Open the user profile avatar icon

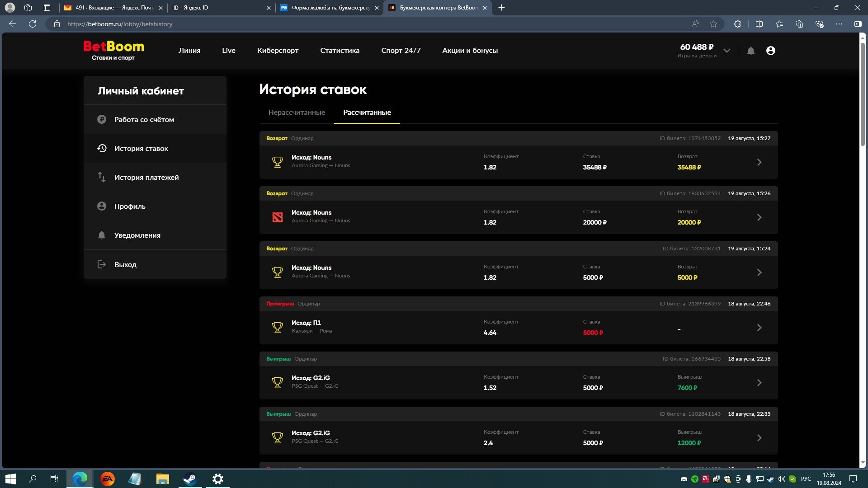[771, 51]
